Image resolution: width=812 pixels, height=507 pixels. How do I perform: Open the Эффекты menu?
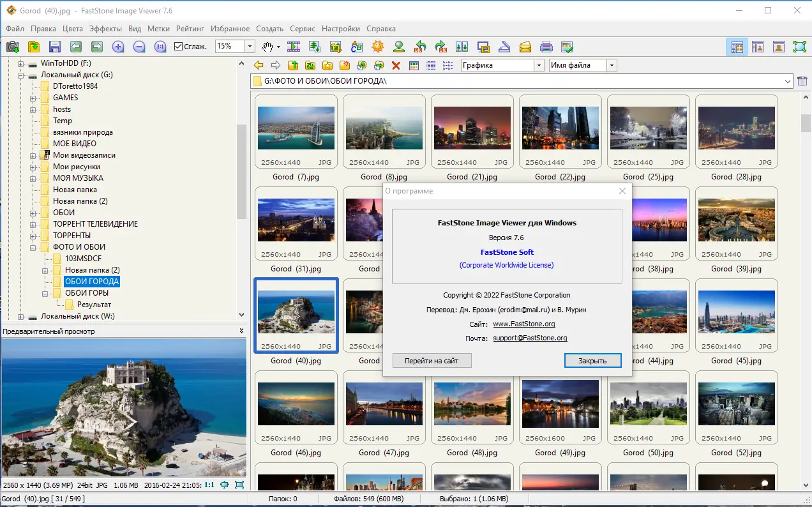click(105, 29)
